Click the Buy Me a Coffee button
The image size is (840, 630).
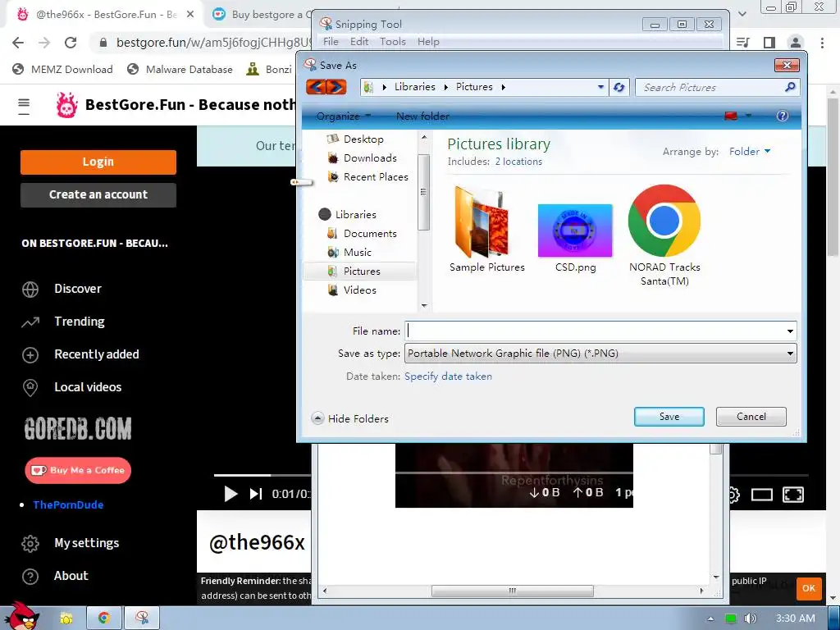click(78, 470)
